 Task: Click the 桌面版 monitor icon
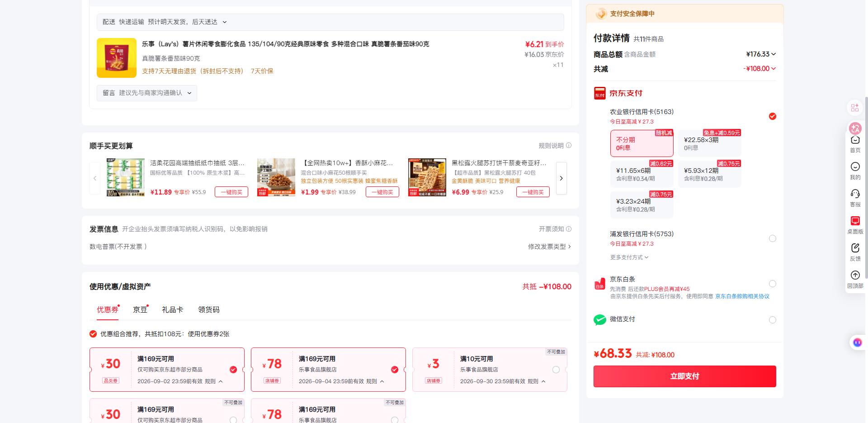click(855, 221)
